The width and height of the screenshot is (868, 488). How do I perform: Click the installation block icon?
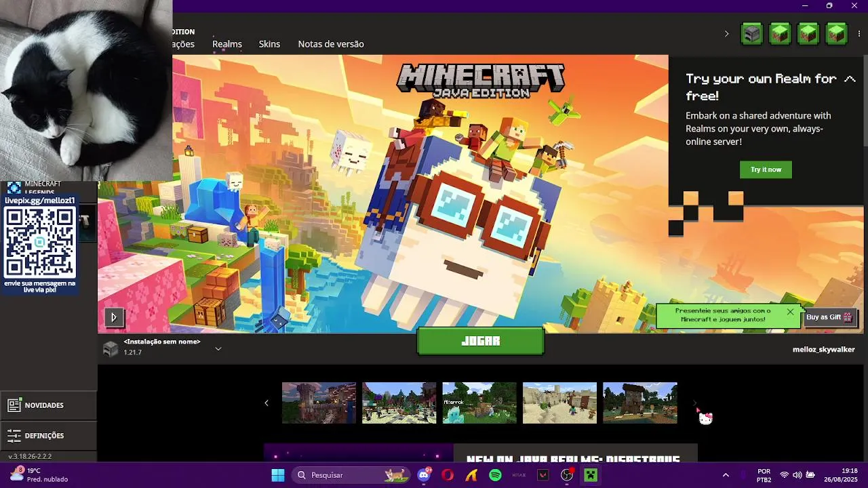click(x=110, y=348)
